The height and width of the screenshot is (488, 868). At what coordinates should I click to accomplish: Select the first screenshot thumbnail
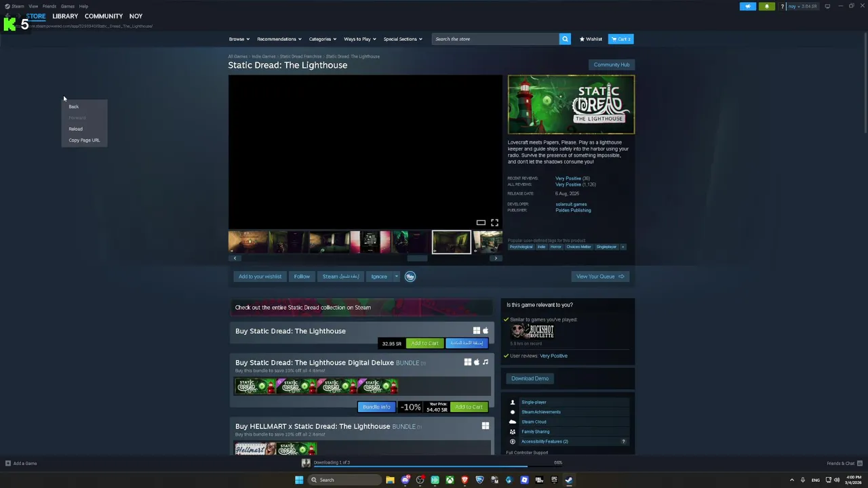pos(248,242)
